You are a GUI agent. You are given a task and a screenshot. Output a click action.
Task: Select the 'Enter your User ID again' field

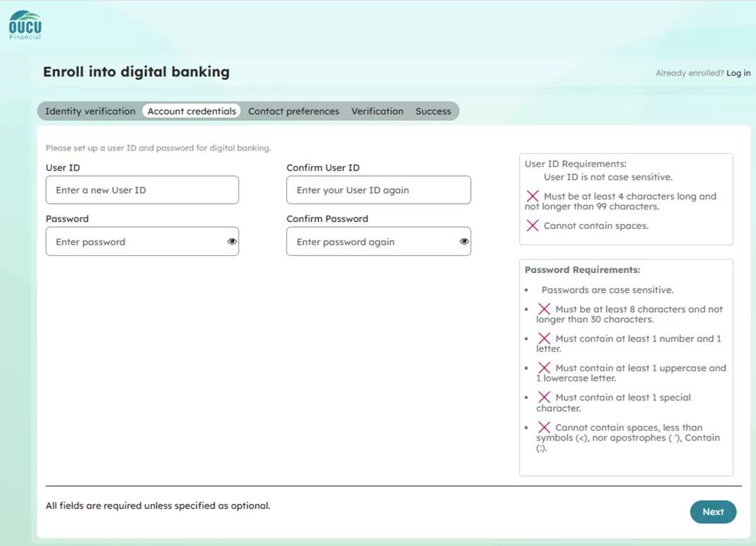pos(378,190)
